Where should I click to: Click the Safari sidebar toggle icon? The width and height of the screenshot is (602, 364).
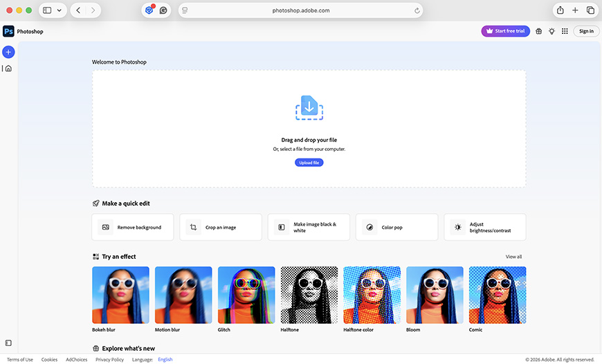[47, 10]
